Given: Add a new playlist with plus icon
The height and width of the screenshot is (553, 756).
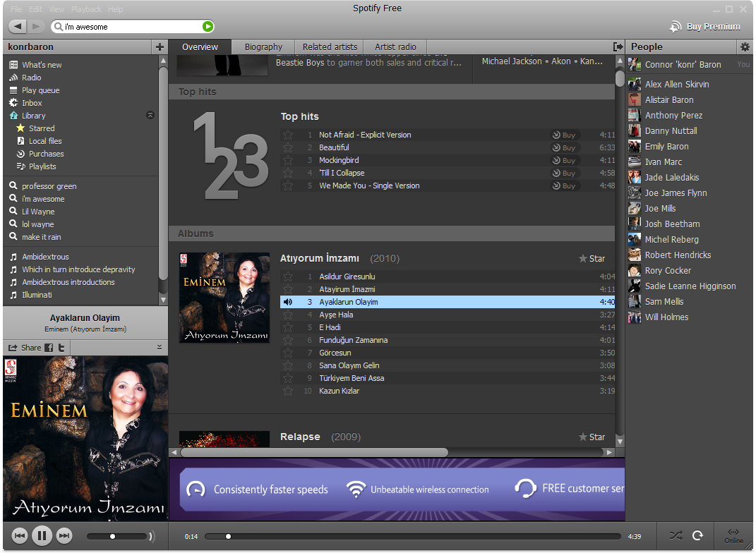Looking at the screenshot, I should [160, 47].
